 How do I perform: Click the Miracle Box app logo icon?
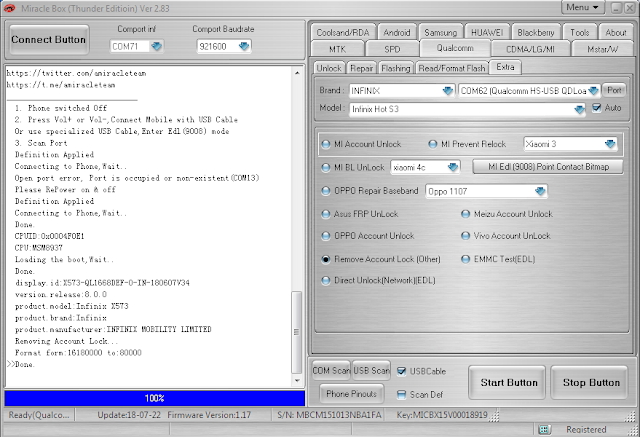tap(9, 8)
